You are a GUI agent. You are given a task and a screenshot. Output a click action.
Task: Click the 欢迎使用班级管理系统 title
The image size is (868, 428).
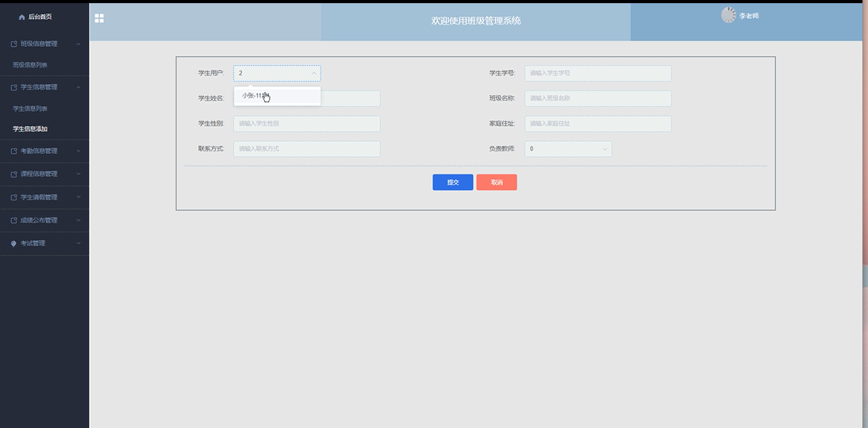[x=476, y=21]
